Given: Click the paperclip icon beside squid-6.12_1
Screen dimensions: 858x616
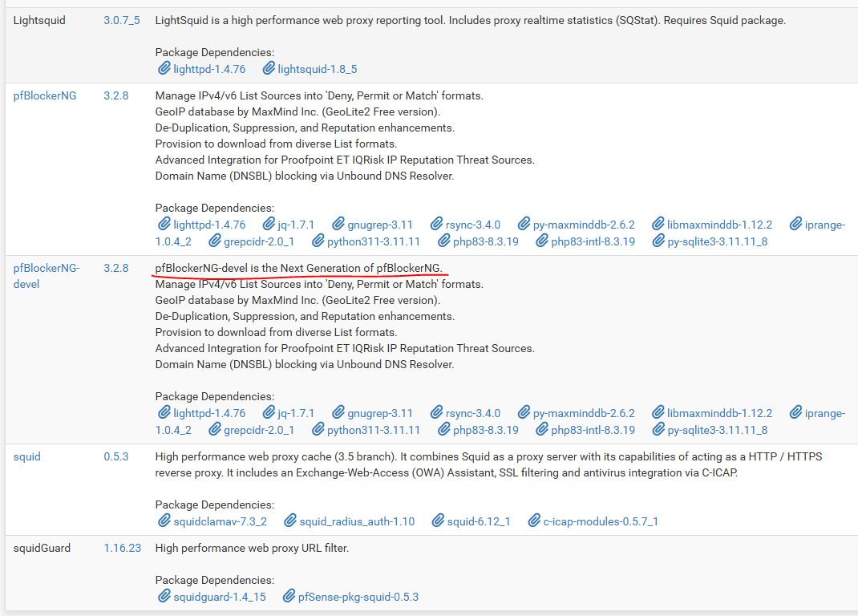Looking at the screenshot, I should (438, 521).
